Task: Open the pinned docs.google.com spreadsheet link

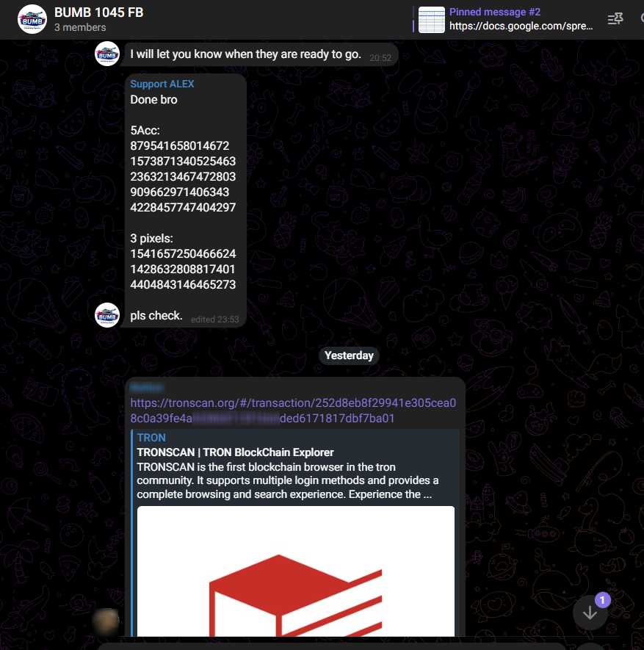Action: pos(521,26)
